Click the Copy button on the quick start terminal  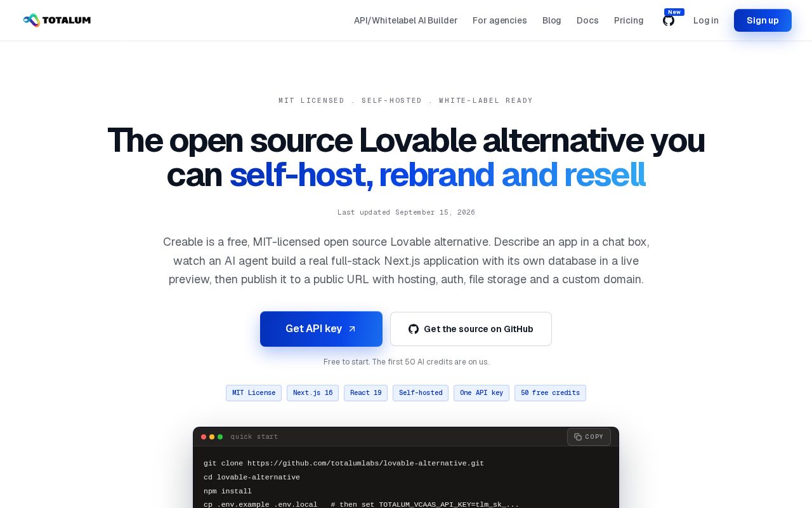pyautogui.click(x=589, y=437)
